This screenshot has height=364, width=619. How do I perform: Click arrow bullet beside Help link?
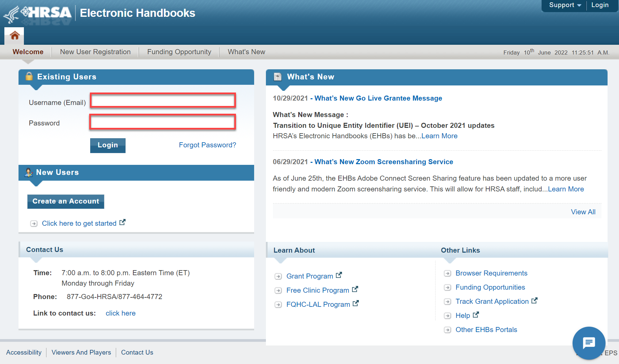click(447, 316)
